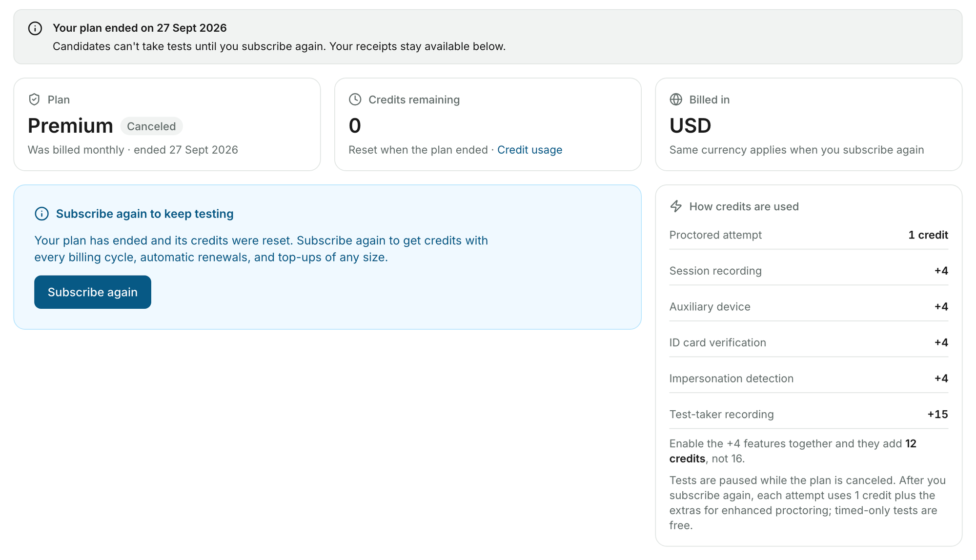Click the 'Reset when the plan ended' text

pos(418,150)
